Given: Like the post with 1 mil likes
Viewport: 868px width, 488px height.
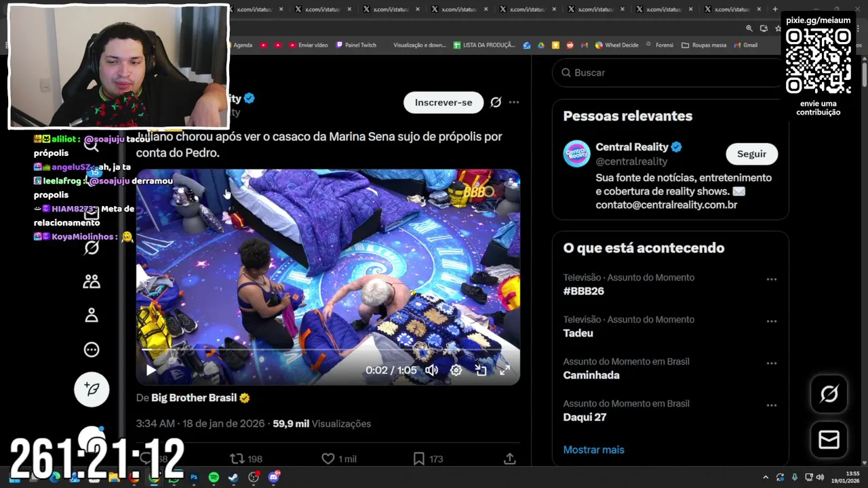Looking at the screenshot, I should 339,459.
